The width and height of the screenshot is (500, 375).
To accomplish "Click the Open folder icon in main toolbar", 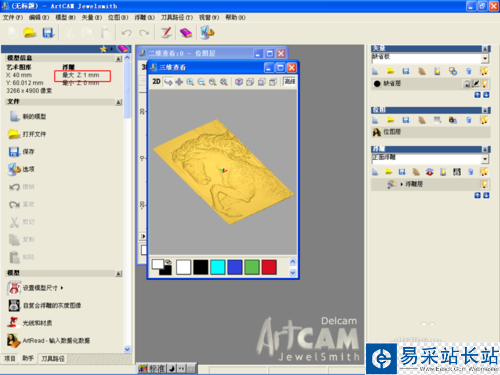I will (30, 33).
